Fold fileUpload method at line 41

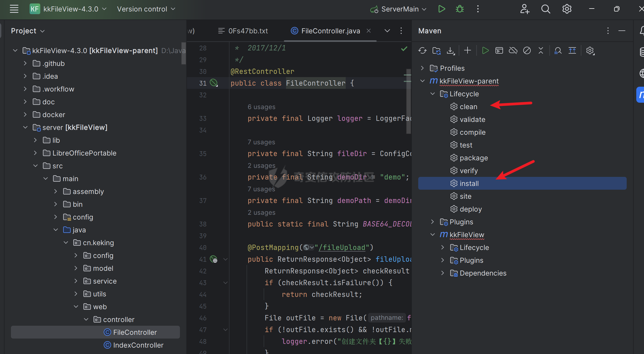tap(226, 259)
